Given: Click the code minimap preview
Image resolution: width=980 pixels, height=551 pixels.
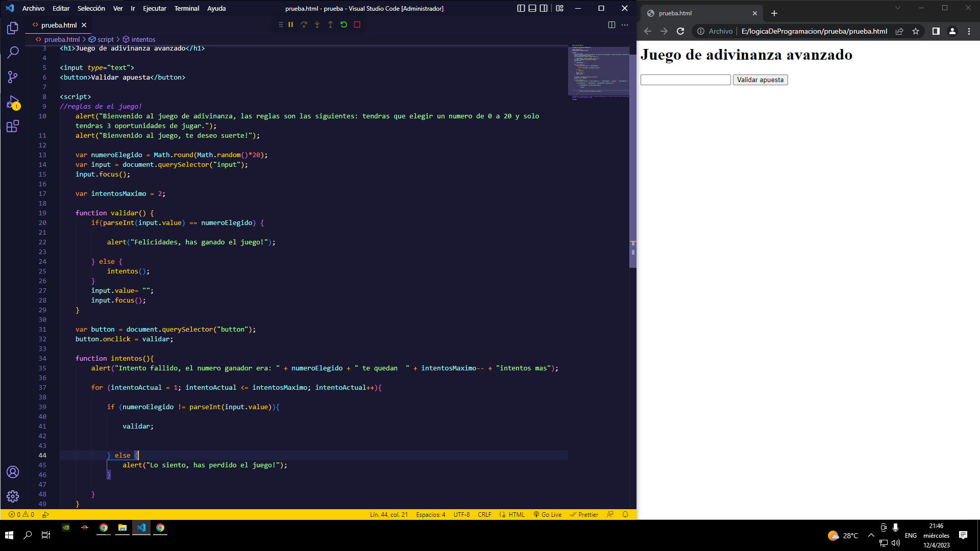Looking at the screenshot, I should pos(598,71).
